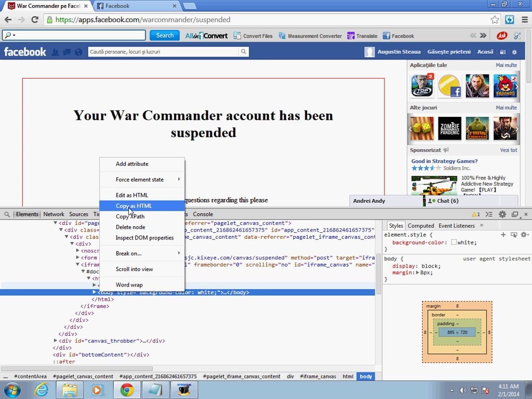Expand the canvas_throbber div node
532x399 pixels.
point(55,340)
